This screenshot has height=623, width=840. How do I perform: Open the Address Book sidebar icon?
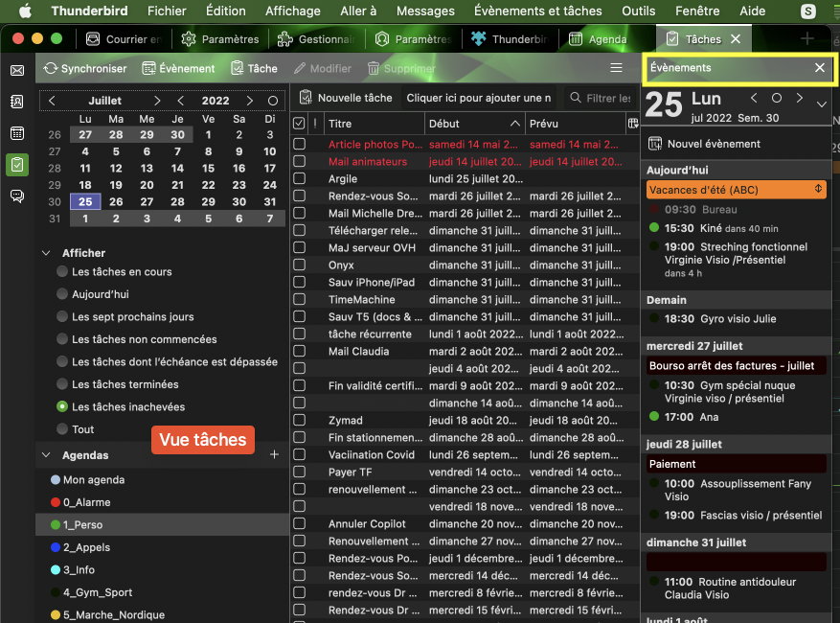point(16,102)
